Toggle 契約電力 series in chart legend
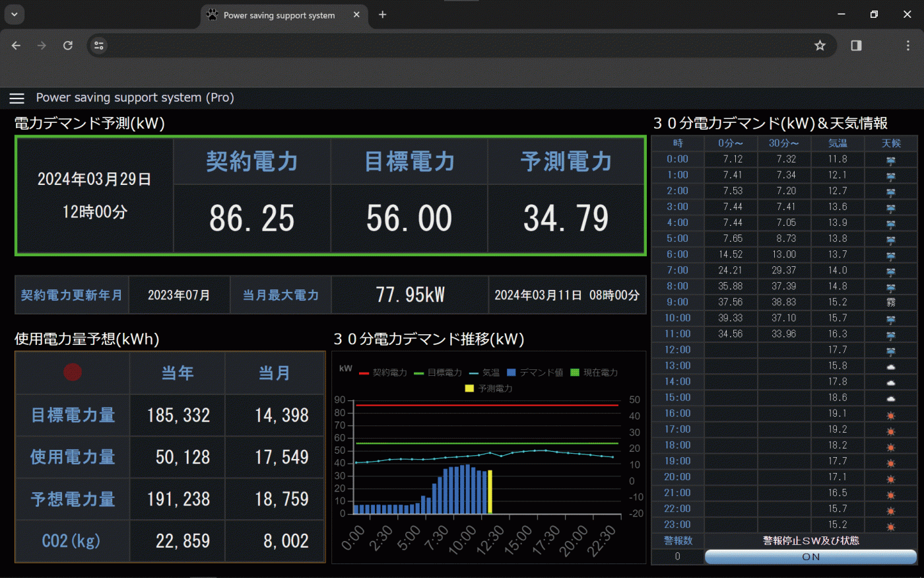Screen dimensions: 924x578 click(383, 373)
